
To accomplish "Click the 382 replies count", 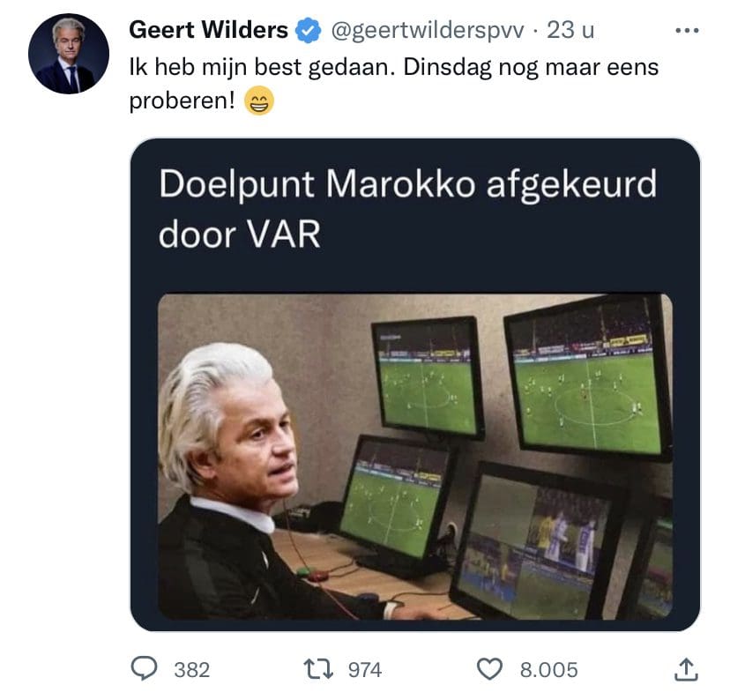I will (x=192, y=670).
